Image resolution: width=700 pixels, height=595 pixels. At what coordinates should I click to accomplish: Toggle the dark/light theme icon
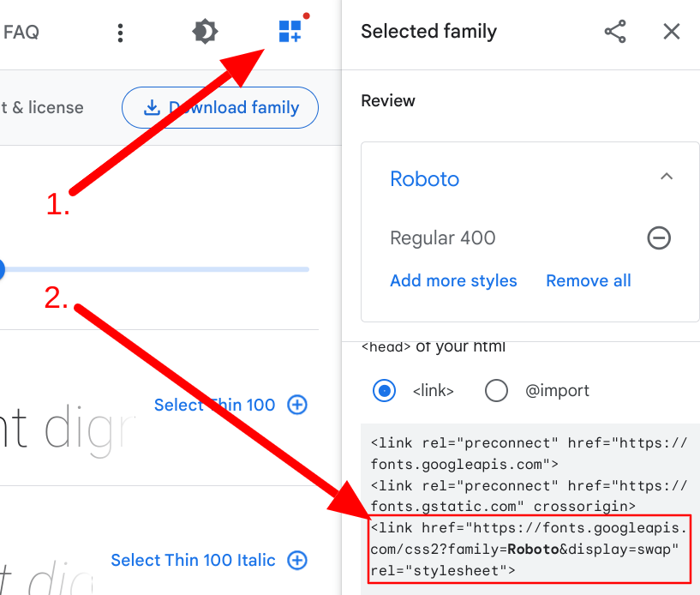click(x=205, y=32)
